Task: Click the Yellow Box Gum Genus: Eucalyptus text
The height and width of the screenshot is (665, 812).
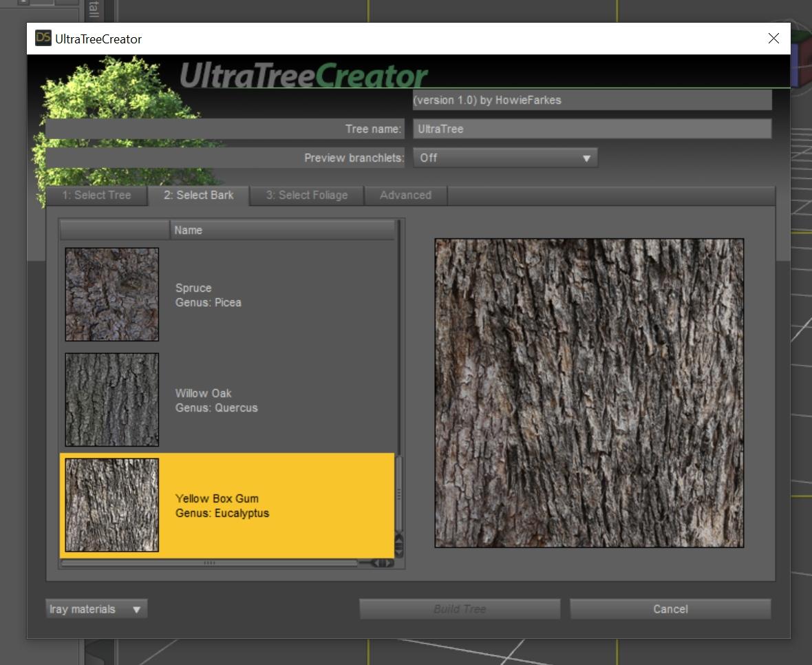Action: (222, 506)
